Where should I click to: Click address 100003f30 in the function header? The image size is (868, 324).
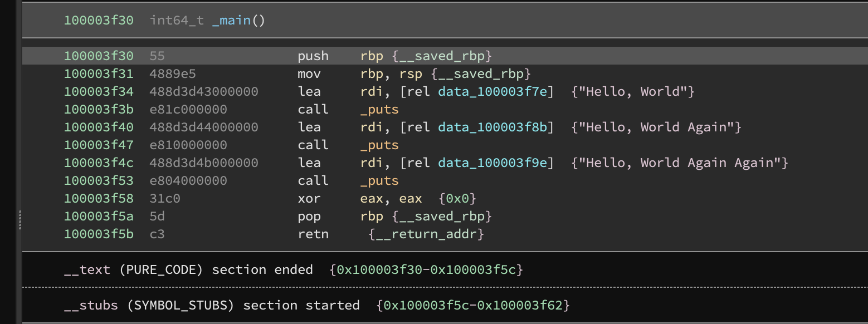99,21
